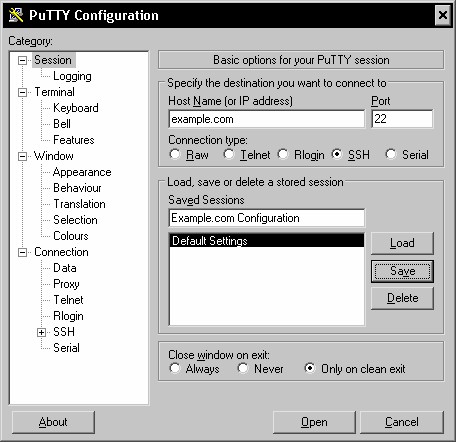Select Serial connection type

tap(391, 154)
